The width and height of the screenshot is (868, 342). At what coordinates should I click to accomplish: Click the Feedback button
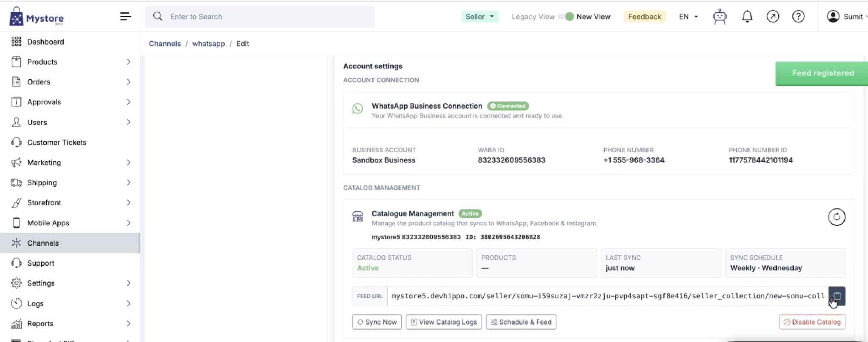[x=644, y=17]
